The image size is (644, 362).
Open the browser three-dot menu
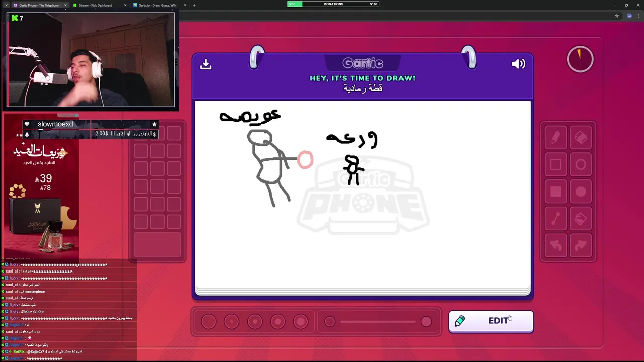638,16
